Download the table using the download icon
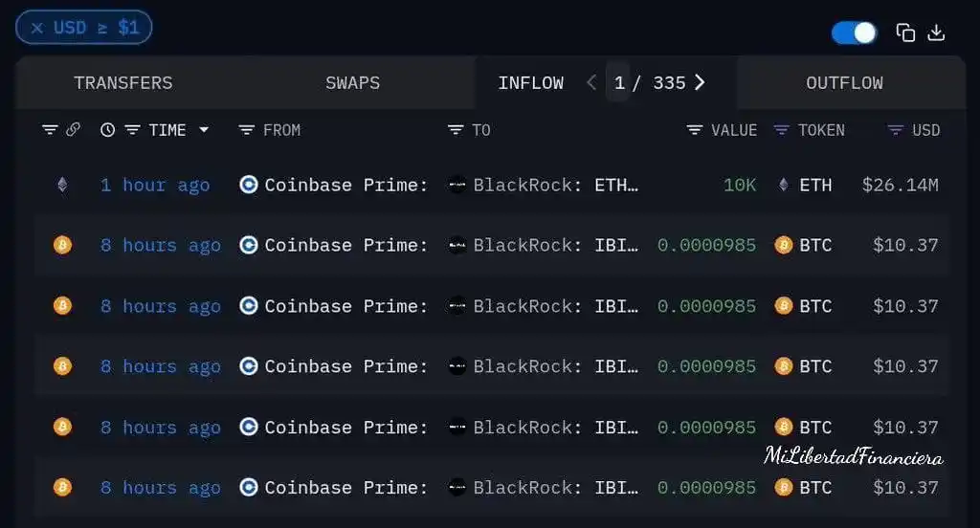 (x=936, y=33)
